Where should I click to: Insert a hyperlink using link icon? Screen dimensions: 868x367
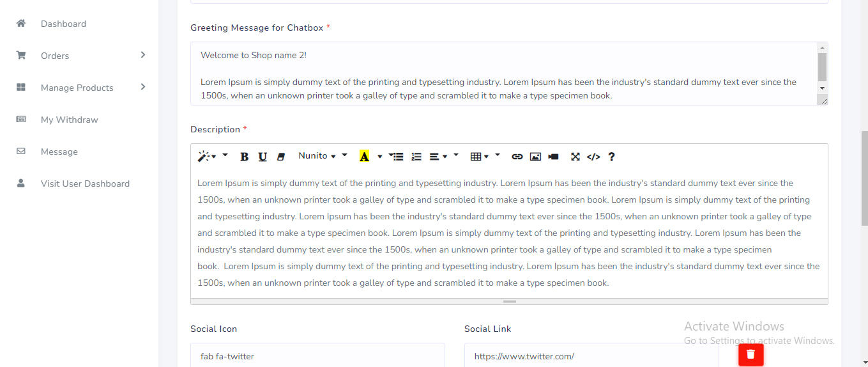pos(517,157)
